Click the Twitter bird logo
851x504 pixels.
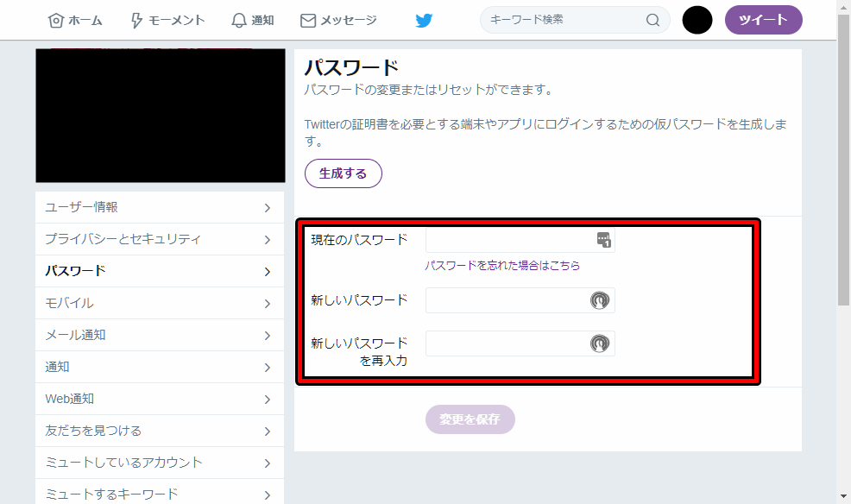point(423,19)
